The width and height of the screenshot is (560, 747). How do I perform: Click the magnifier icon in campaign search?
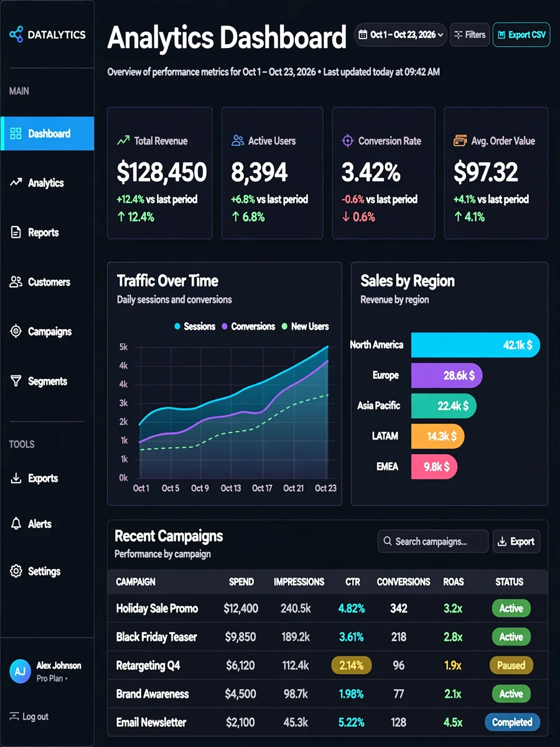tap(387, 542)
